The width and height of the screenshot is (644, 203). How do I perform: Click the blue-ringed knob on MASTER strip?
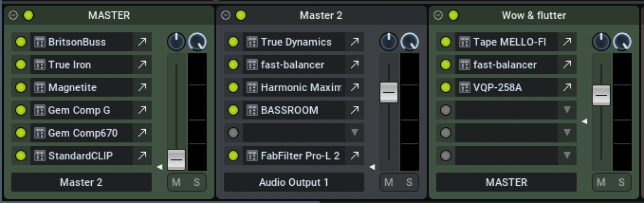coord(197,41)
